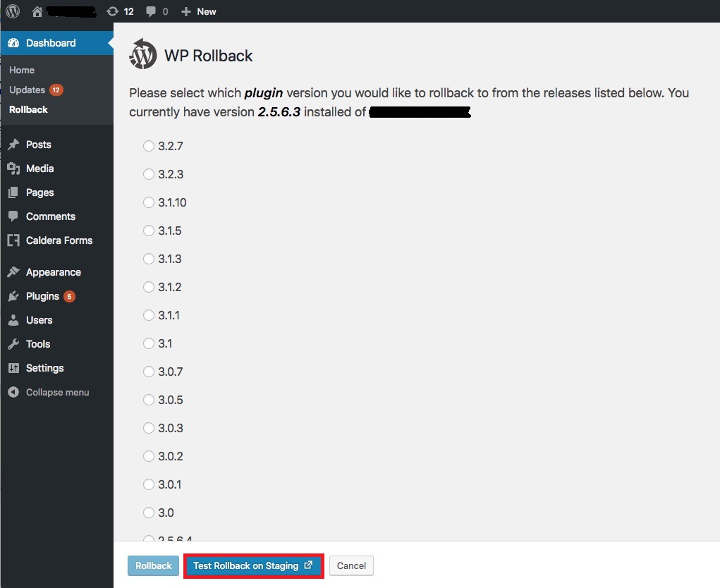Click the WP Rollback heading text
Image resolution: width=720 pixels, height=588 pixels.
coord(209,56)
